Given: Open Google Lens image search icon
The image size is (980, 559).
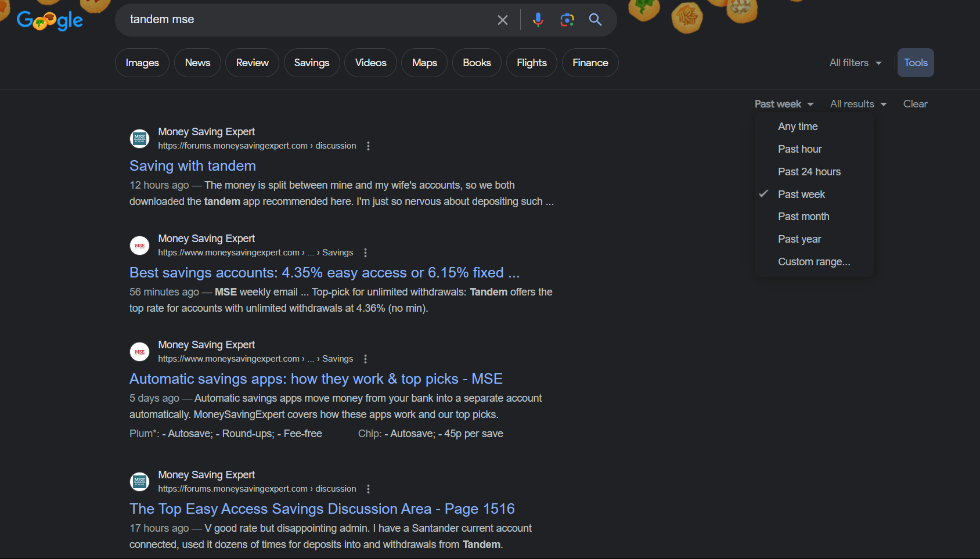Looking at the screenshot, I should [x=567, y=20].
